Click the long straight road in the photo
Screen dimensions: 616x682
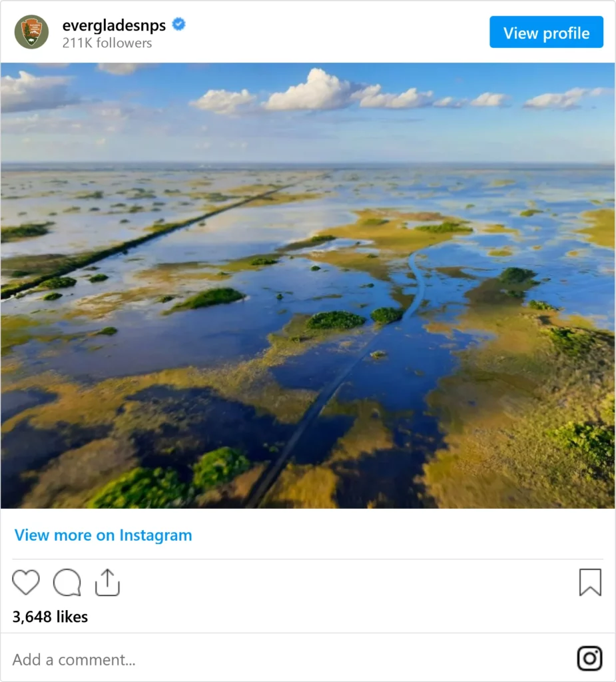[x=148, y=238]
